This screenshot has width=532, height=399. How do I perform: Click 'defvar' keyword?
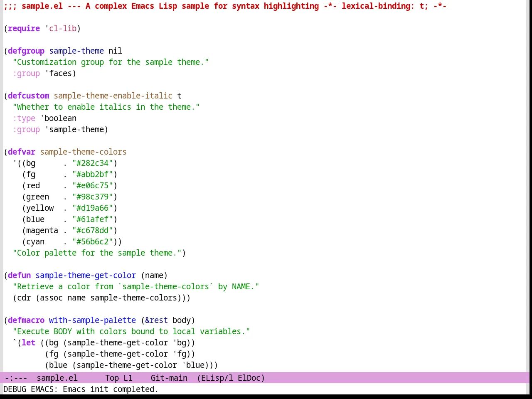22,152
